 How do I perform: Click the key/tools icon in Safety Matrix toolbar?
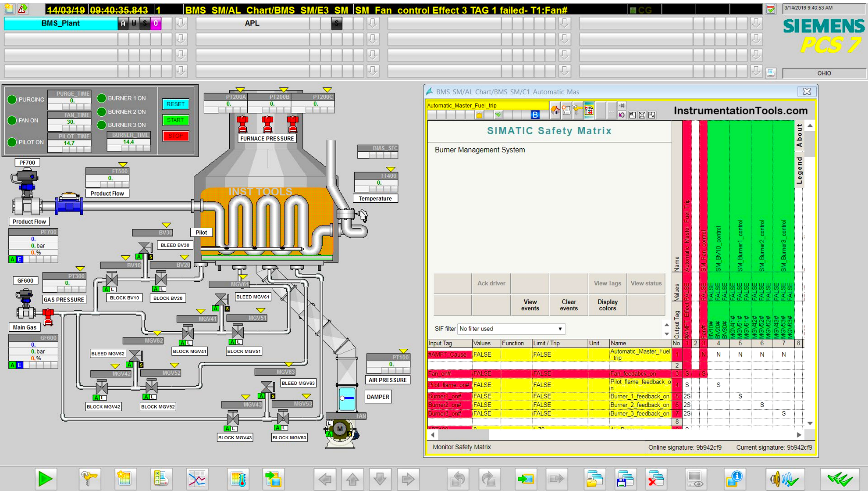point(577,111)
